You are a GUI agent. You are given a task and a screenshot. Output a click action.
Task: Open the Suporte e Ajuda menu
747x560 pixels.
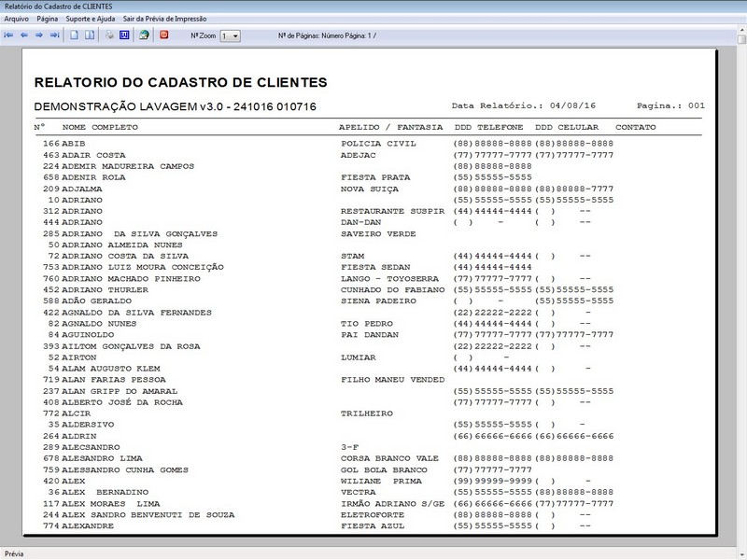(x=89, y=16)
